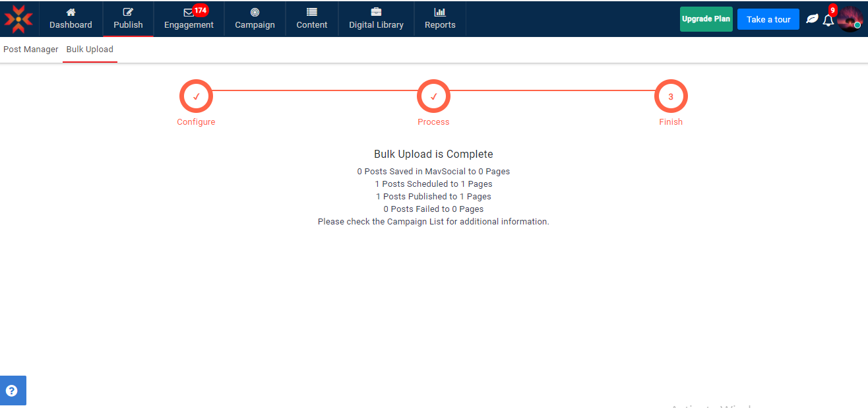Click the leaf icon in the top bar
This screenshot has height=408, width=868.
coord(812,19)
